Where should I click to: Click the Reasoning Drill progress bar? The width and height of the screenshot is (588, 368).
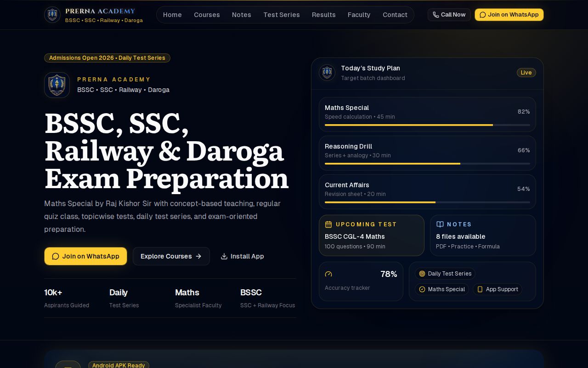[x=427, y=164]
